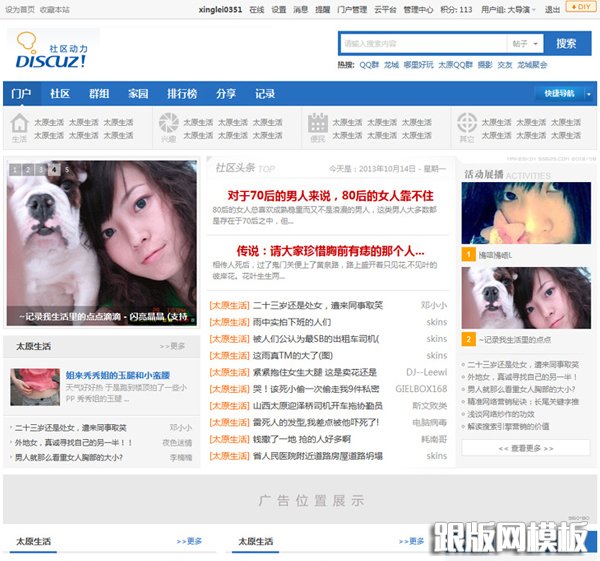Open post 雨中实拍下班的人们
This screenshot has width=600, height=561.
[292, 322]
